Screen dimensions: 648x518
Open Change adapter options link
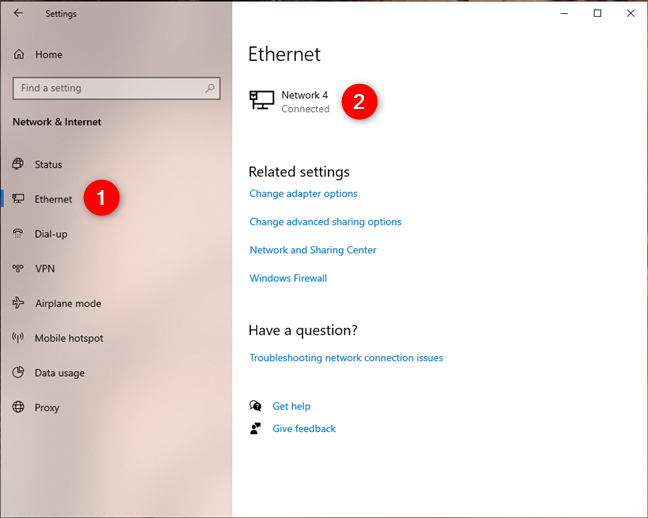pyautogui.click(x=303, y=193)
